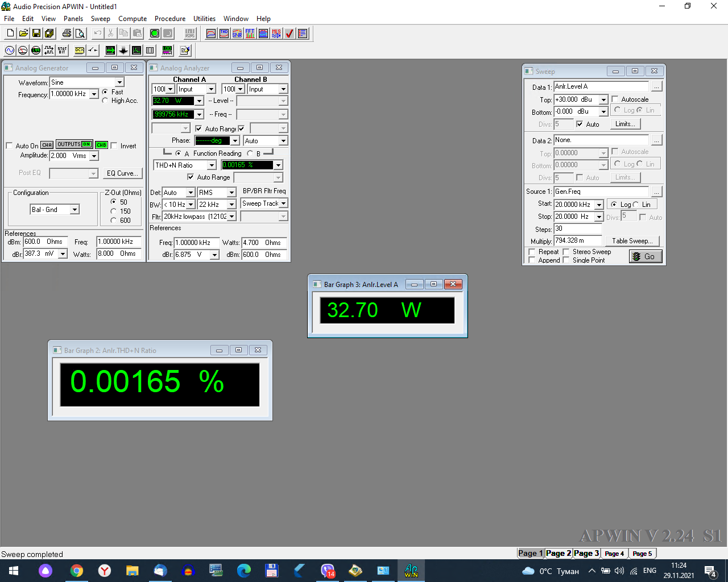Open the Compute menu
Screen dimensions: 728x582
click(133, 19)
